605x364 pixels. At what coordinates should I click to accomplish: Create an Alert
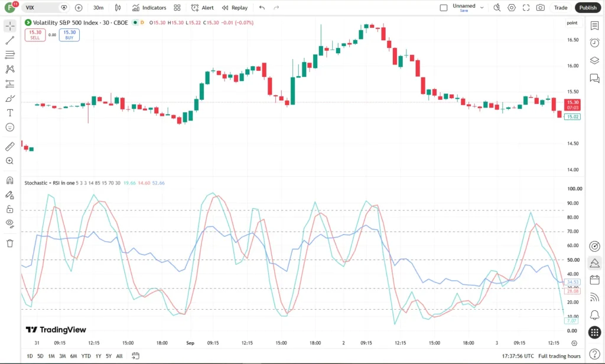click(203, 7)
